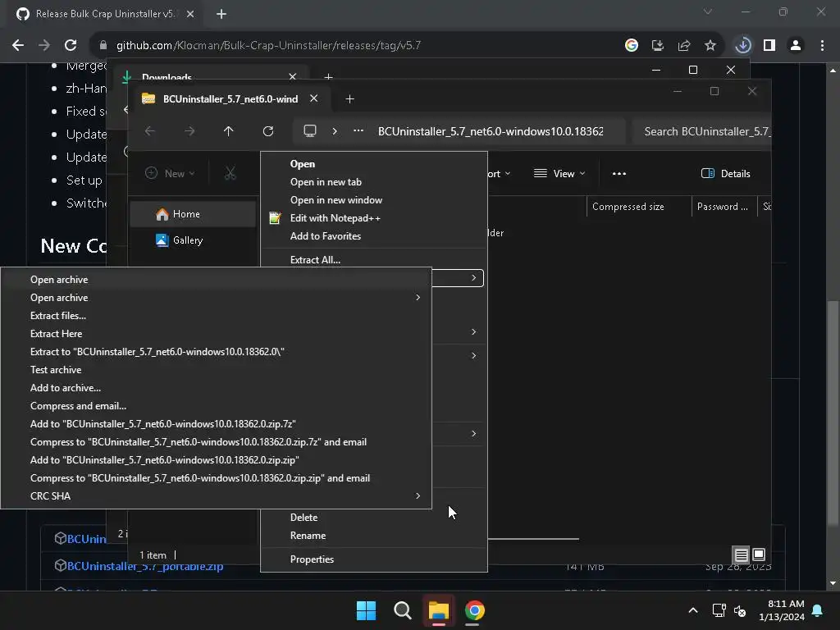Open File Explorer from the taskbar
The image size is (840, 630).
point(439,610)
